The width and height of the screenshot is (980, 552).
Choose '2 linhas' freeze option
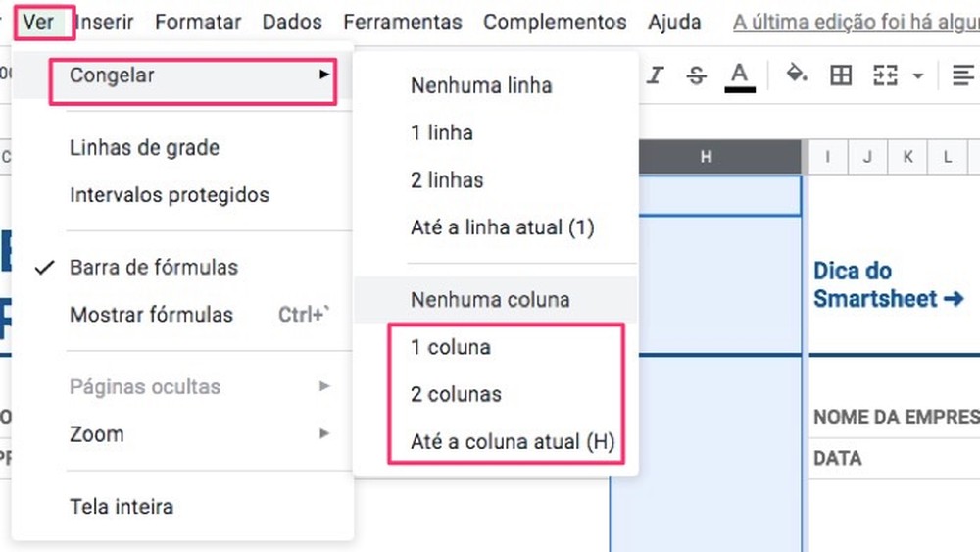tap(447, 180)
